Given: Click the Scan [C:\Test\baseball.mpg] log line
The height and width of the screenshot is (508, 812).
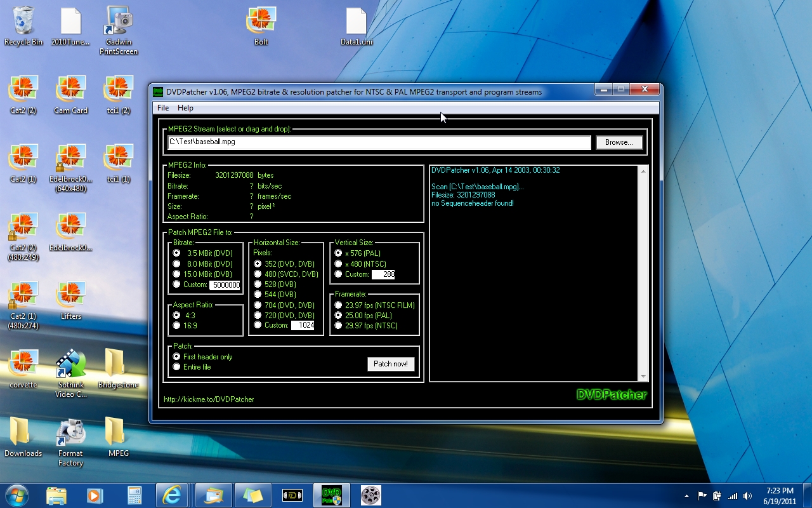Looking at the screenshot, I should [x=478, y=187].
